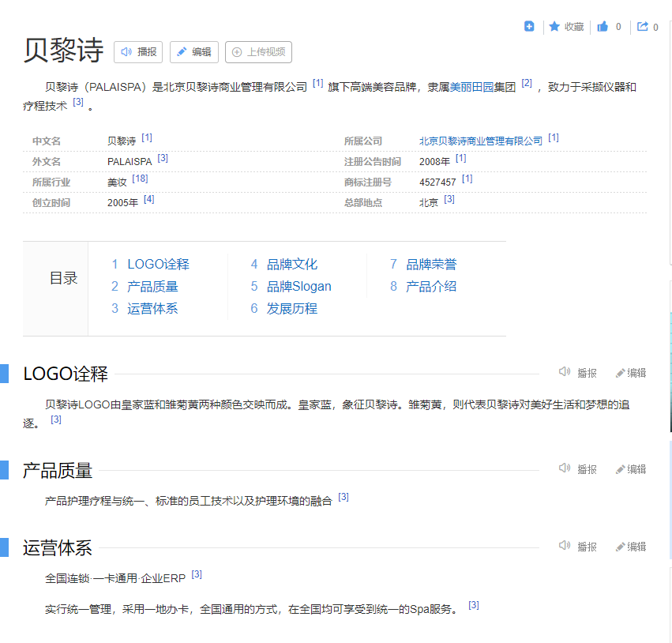Click the 播报 speaker icon in the 产品质量 section
The height and width of the screenshot is (643, 672).
[565, 468]
